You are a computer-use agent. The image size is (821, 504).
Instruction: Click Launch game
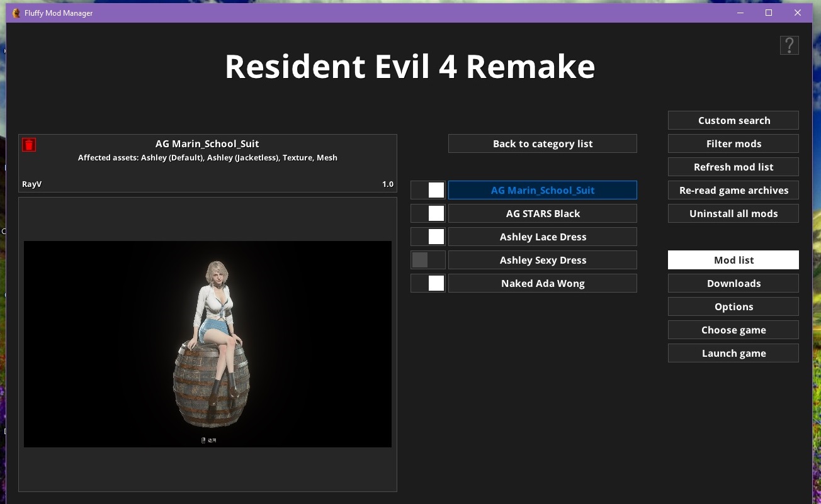coord(733,353)
